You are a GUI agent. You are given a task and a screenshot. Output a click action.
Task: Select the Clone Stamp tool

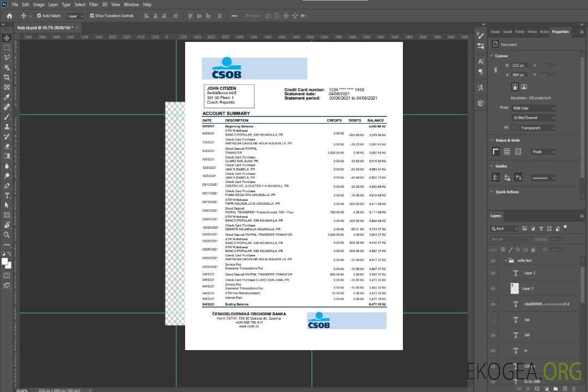[x=7, y=126]
